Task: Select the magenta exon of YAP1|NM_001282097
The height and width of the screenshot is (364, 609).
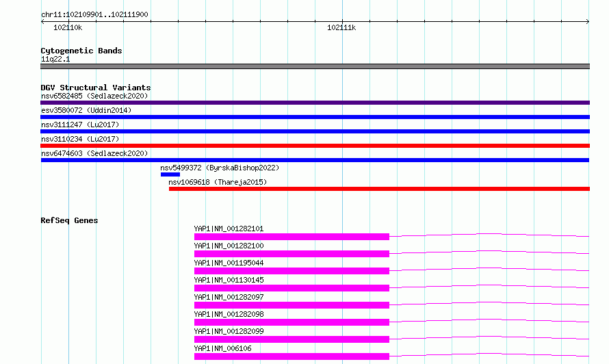Action: pyautogui.click(x=291, y=305)
